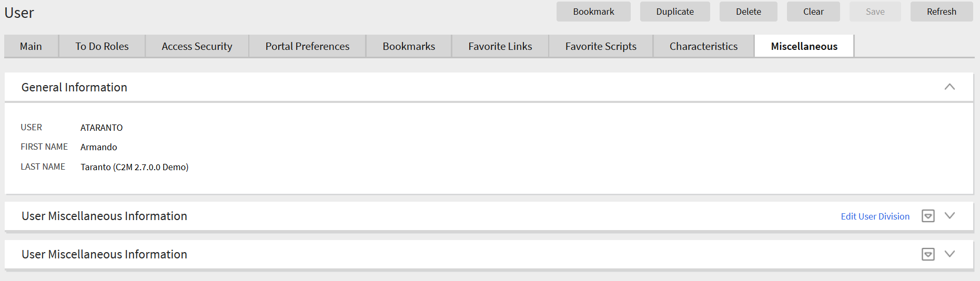Switch to the Characteristics tab

(703, 46)
